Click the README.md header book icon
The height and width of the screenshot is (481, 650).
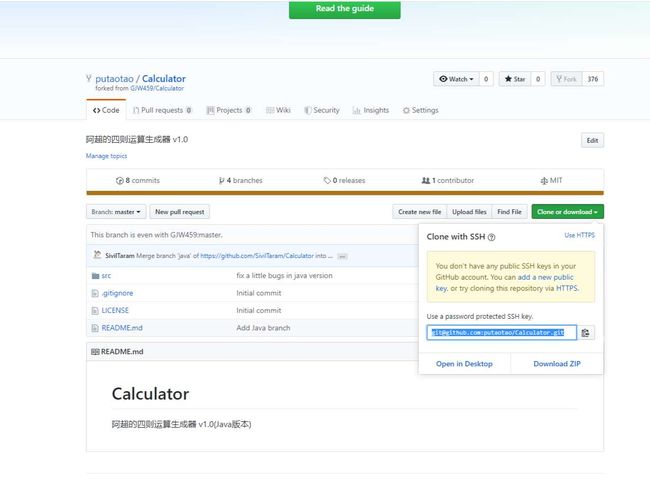pos(95,352)
